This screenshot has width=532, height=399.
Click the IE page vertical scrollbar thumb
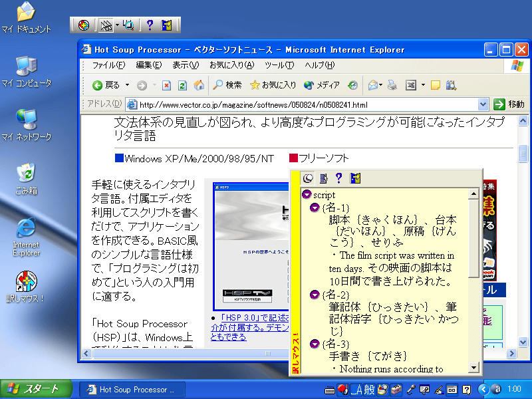click(523, 153)
